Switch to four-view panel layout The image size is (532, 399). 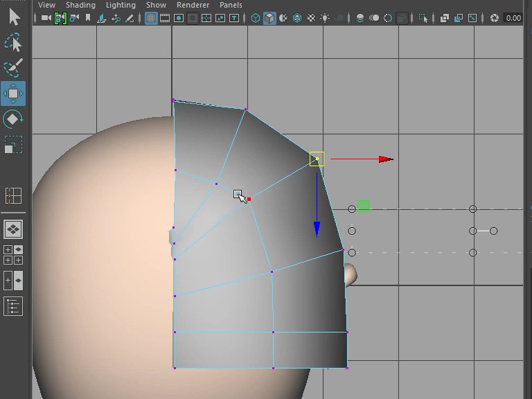(13, 254)
